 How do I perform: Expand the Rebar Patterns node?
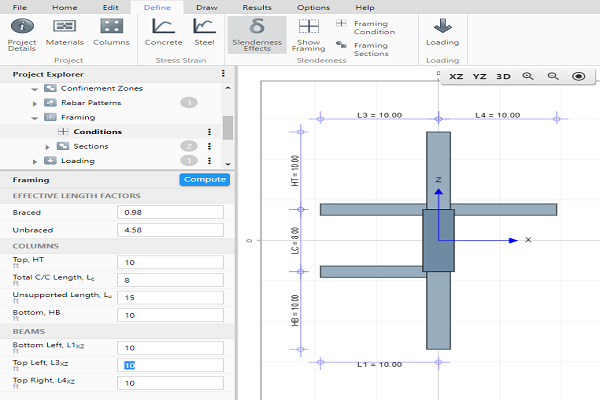coord(35,103)
